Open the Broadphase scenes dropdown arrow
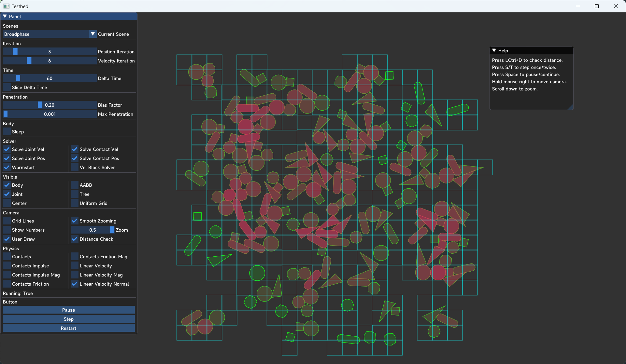Image resolution: width=626 pixels, height=364 pixels. (93, 34)
